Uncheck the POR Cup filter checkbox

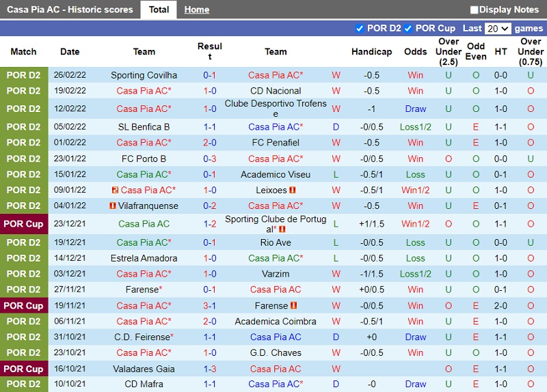click(408, 29)
